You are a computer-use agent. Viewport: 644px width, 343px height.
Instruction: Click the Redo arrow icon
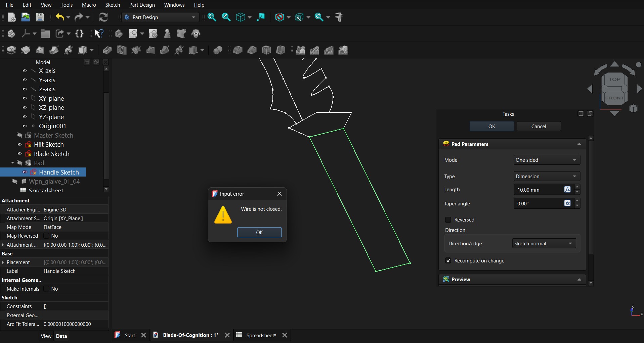(x=79, y=17)
